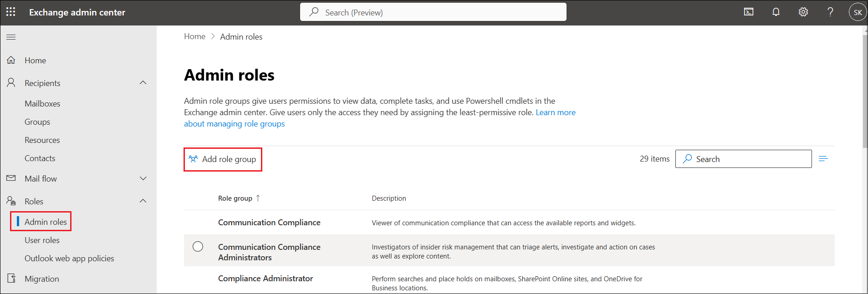Select Communication Compliance Administrators radio button
The width and height of the screenshot is (868, 294).
point(198,247)
